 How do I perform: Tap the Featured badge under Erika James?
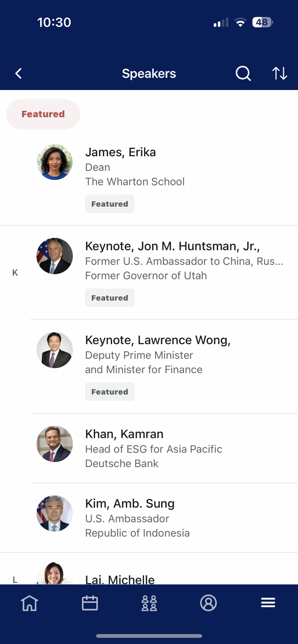click(x=110, y=204)
